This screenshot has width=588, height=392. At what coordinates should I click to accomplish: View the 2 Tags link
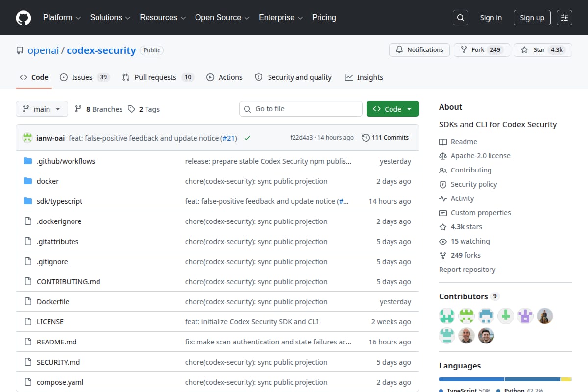click(x=144, y=109)
